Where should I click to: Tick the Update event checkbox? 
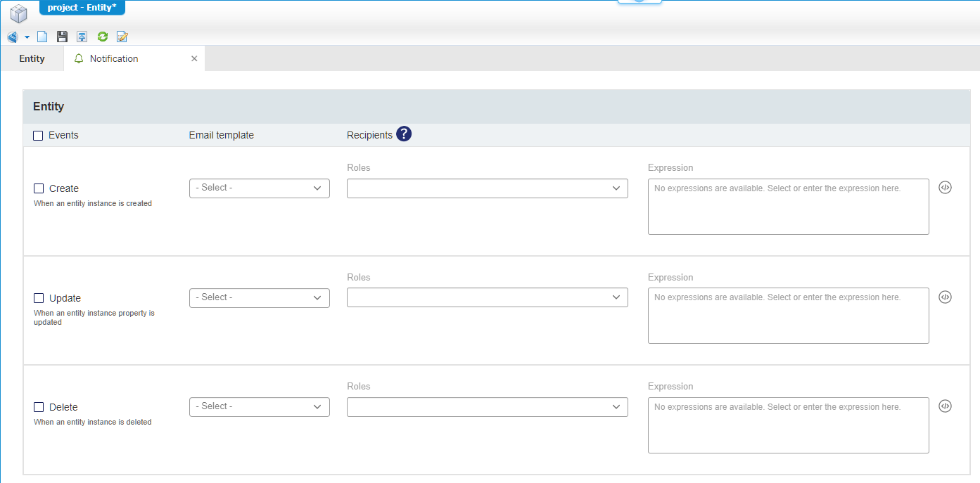[39, 298]
